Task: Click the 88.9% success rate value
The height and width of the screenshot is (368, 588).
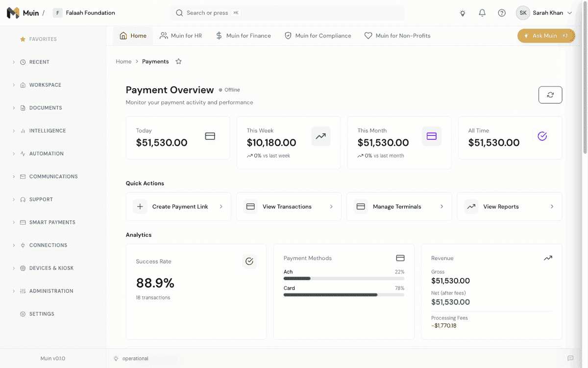Action: (x=155, y=283)
